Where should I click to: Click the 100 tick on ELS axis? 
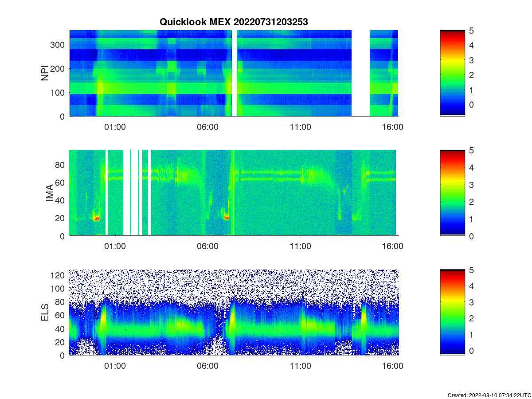tap(58, 289)
